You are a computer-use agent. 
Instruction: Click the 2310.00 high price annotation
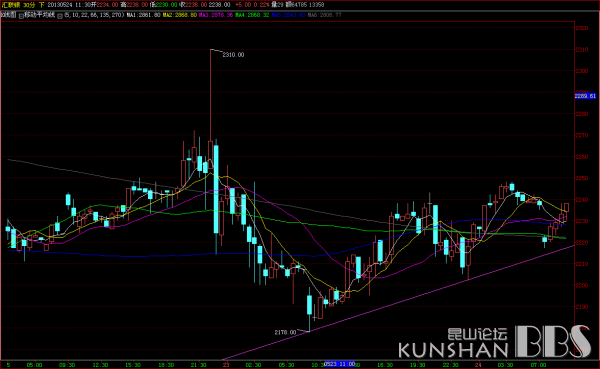[x=233, y=55]
